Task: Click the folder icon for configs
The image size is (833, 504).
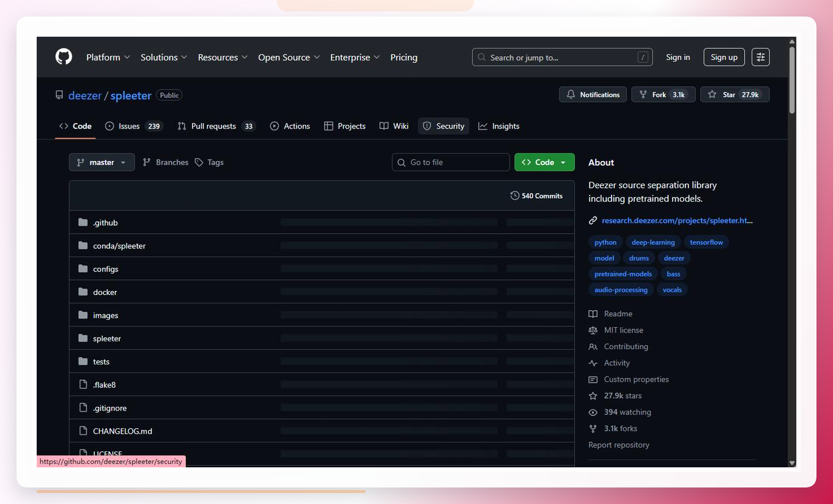Action: tap(83, 269)
